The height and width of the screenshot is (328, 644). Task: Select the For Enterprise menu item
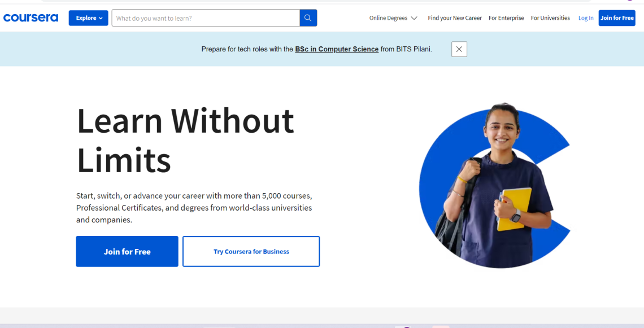pyautogui.click(x=506, y=18)
